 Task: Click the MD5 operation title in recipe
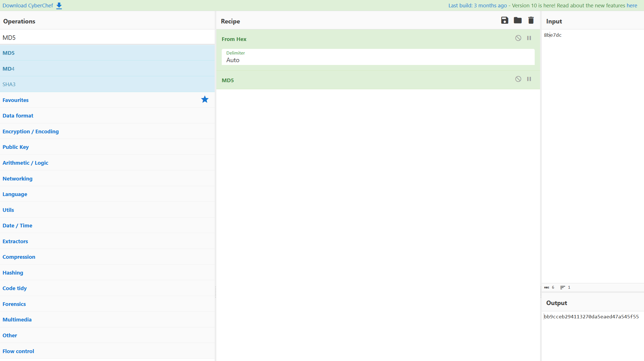228,80
